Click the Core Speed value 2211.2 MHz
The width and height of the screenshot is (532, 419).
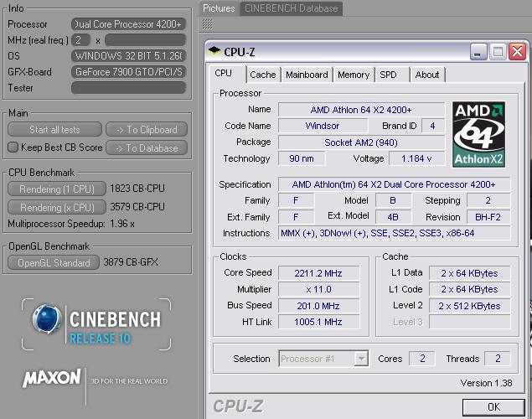[x=318, y=273]
